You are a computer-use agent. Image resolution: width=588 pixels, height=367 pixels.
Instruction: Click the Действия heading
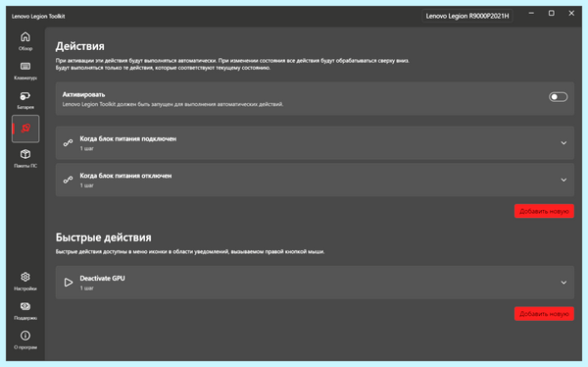80,46
